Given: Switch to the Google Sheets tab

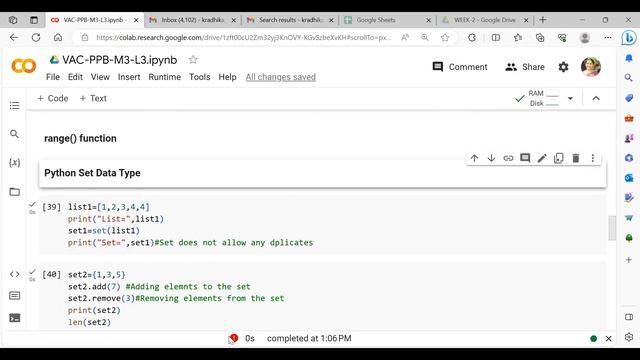Looking at the screenshot, I should (x=387, y=20).
